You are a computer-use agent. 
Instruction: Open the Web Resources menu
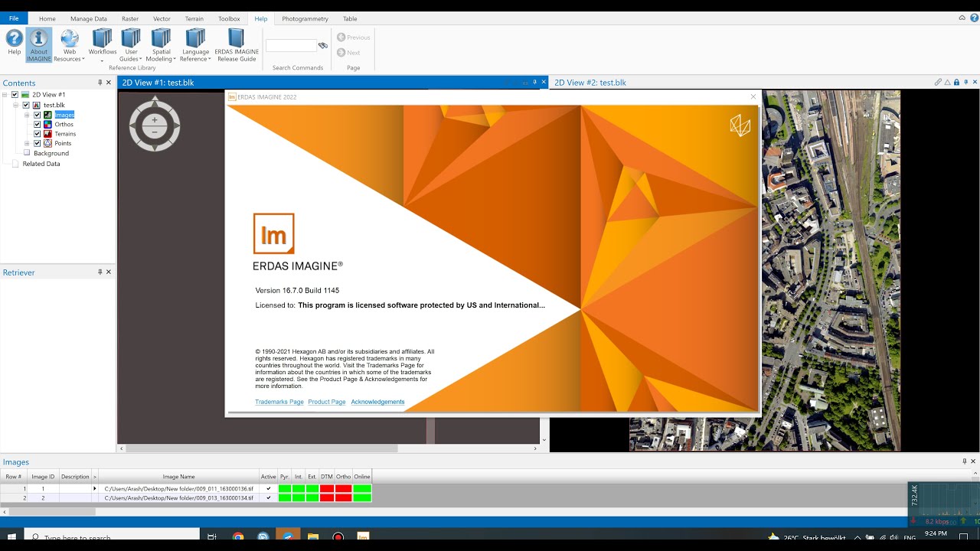pos(69,45)
